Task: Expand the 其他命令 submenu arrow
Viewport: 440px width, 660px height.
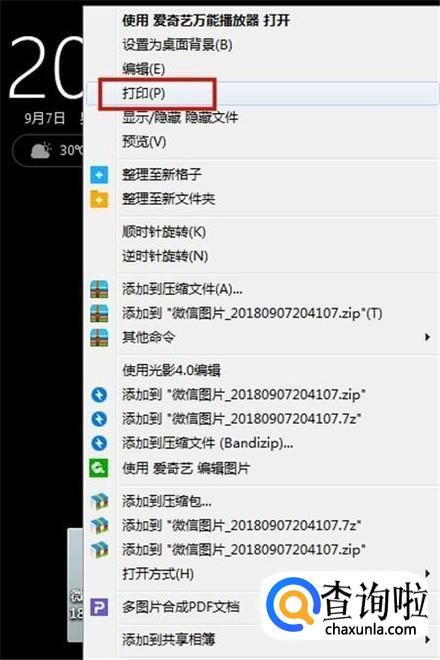Action: coord(427,337)
